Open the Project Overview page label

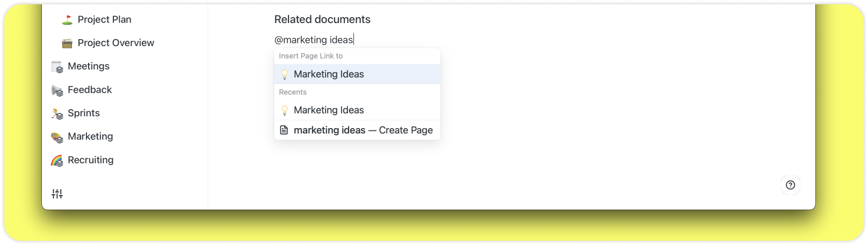[x=115, y=43]
